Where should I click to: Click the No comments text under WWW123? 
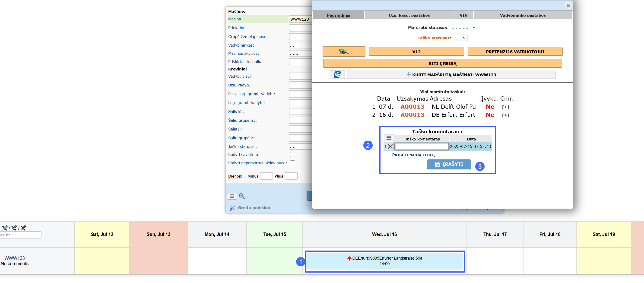[x=15, y=264]
